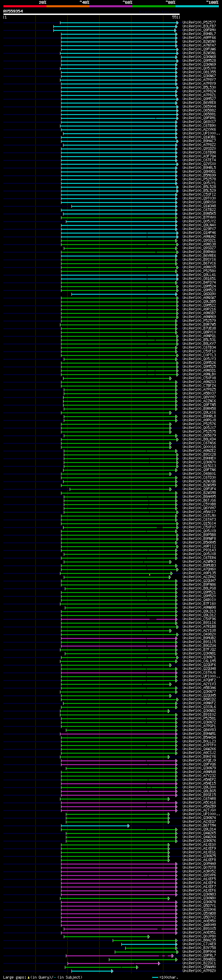This screenshot has height=980, width=222.
Task: Select hit UniRef100_B6VRE8
Action: click(x=199, y=103)
